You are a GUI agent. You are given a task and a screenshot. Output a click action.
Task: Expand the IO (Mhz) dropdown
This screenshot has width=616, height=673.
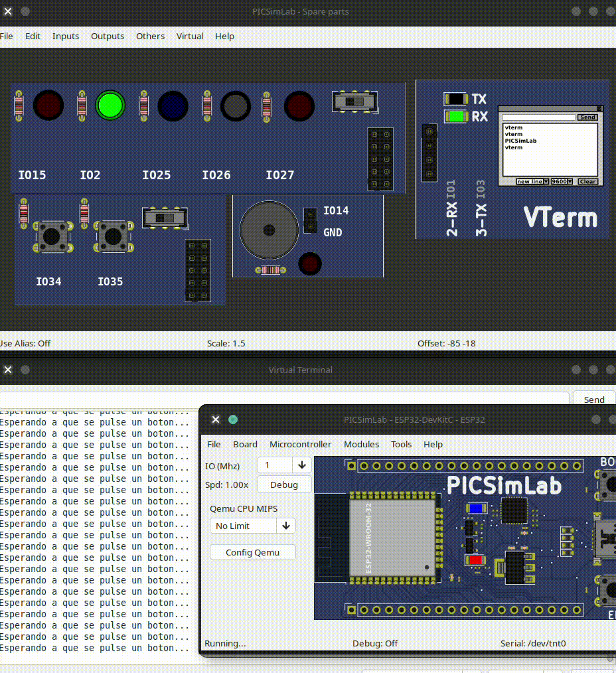click(x=302, y=465)
